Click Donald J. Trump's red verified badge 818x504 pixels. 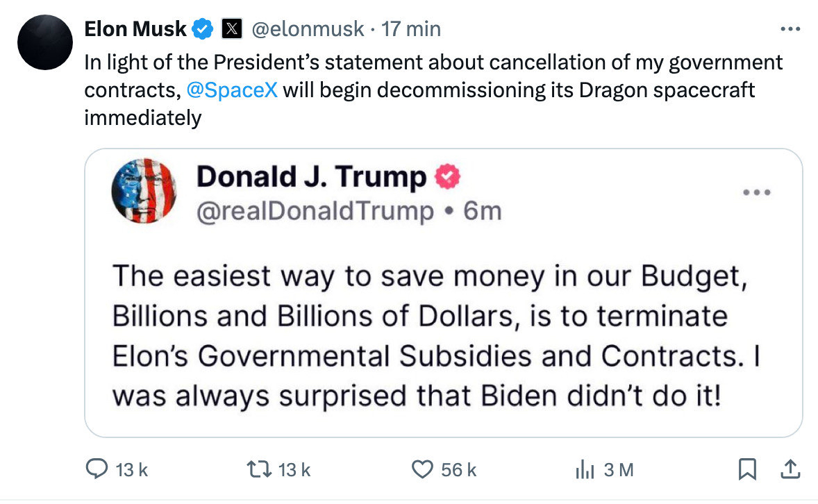pos(447,178)
